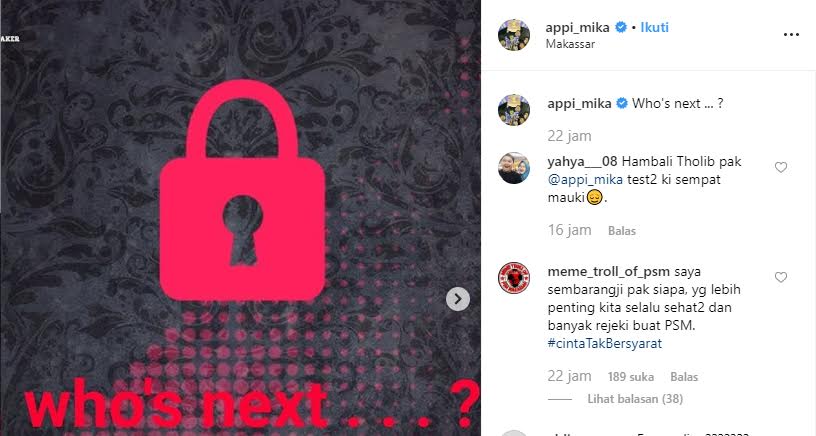Reply to yahya__08's comment via Balas
The image size is (816, 436).
[x=622, y=230]
